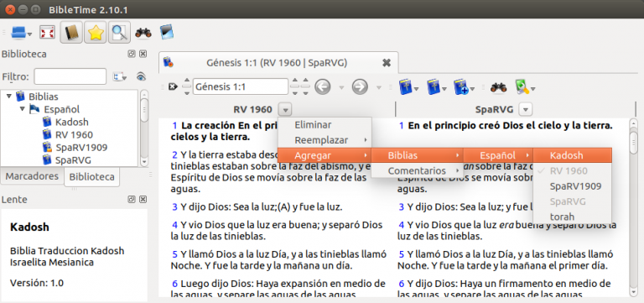This screenshot has height=303, width=644.
Task: Go back in navigation history
Action: 323,86
